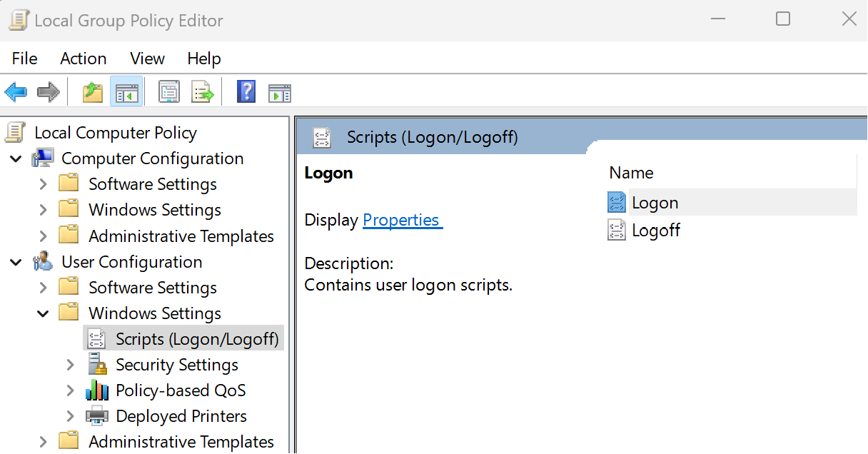Go up one level with folder icon

tap(93, 92)
